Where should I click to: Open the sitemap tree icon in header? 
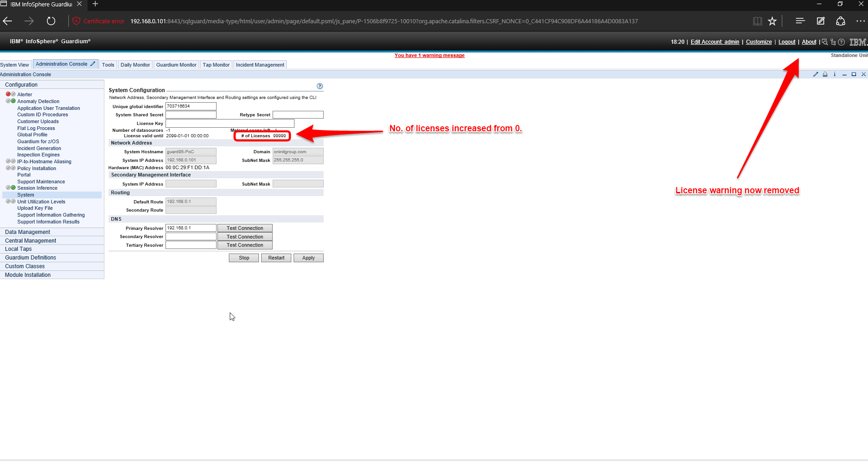[833, 42]
